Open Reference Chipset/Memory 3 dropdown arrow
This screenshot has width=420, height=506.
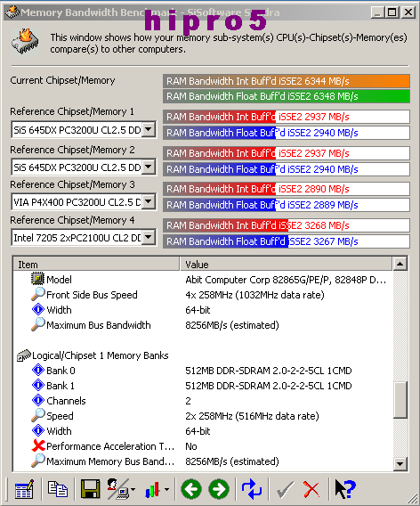(149, 201)
